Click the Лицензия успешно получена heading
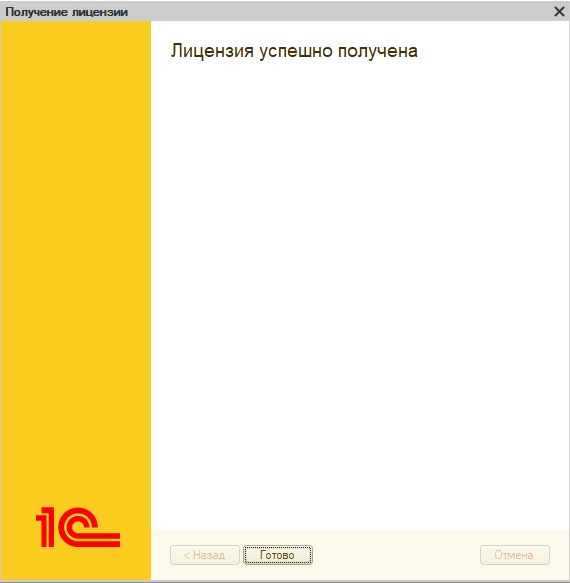This screenshot has height=583, width=570. [294, 51]
